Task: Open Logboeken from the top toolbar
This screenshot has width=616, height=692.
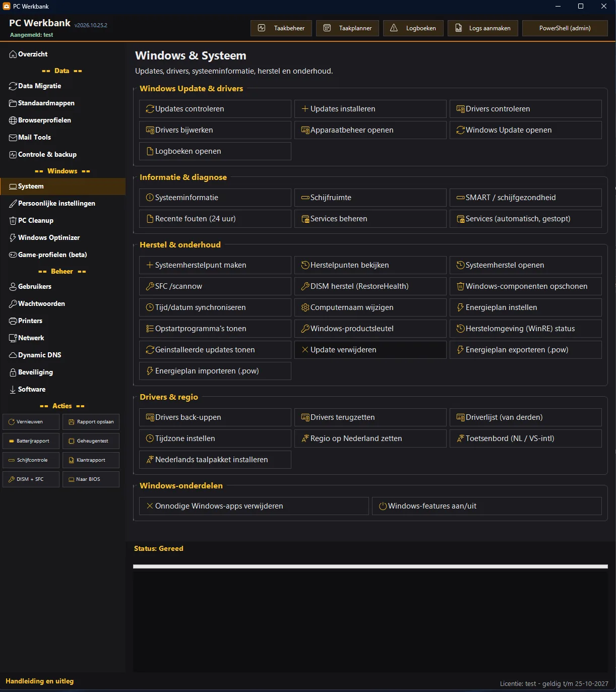Action: click(413, 28)
